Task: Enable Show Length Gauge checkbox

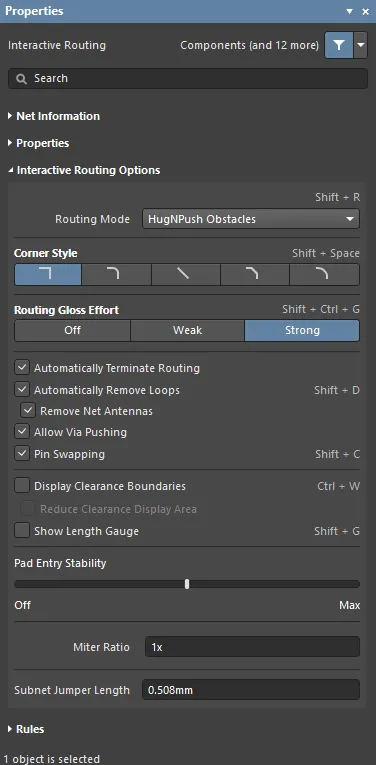Action: point(22,531)
